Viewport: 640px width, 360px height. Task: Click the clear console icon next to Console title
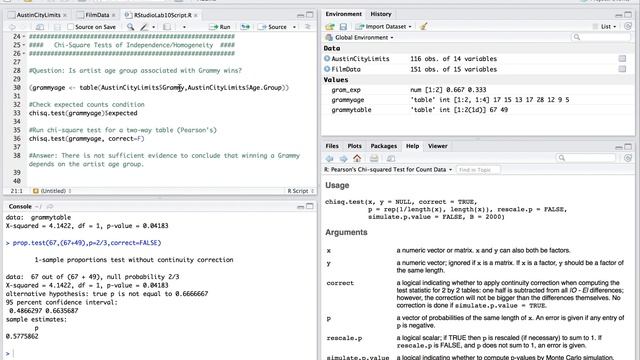tap(50, 207)
